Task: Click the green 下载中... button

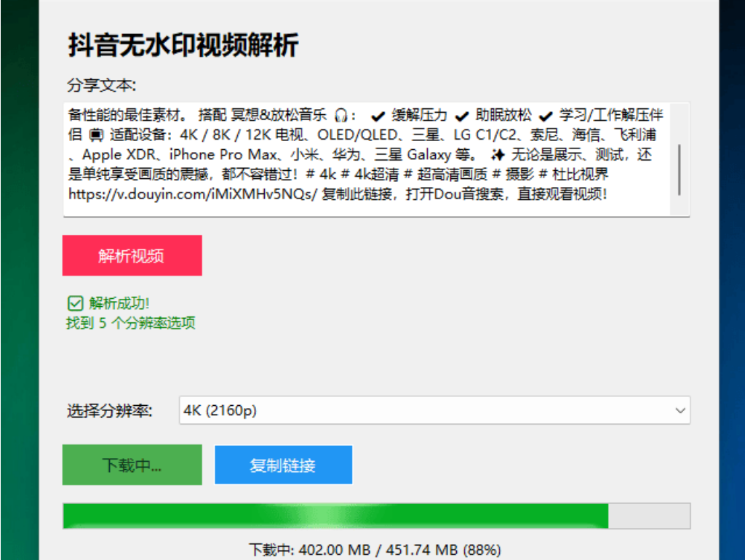Action: (132, 465)
